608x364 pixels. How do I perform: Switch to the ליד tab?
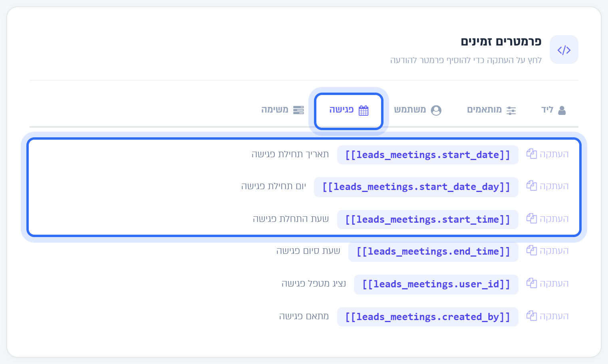(553, 110)
